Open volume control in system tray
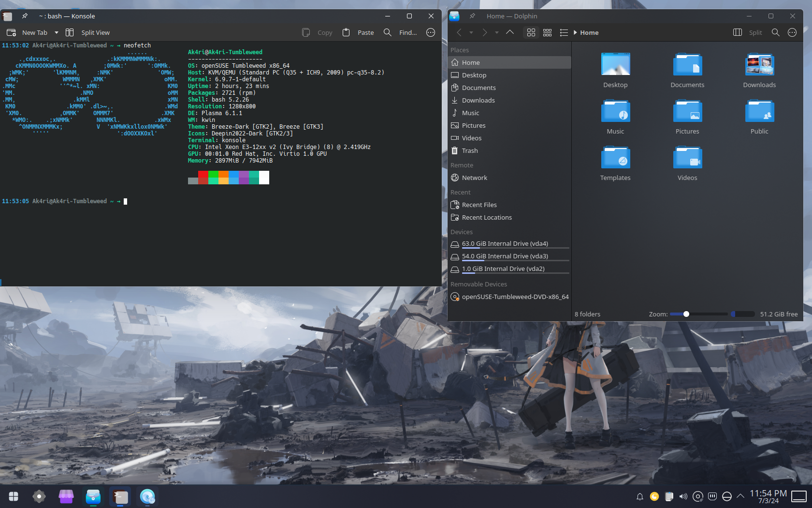This screenshot has height=508, width=812. 683,496
